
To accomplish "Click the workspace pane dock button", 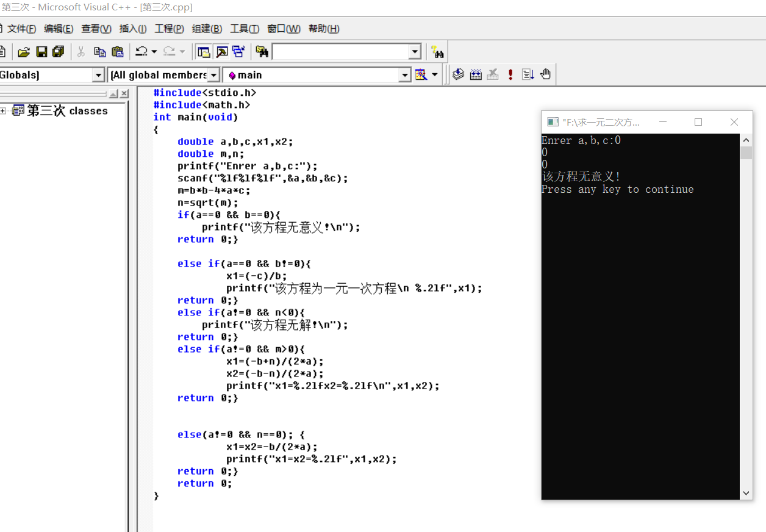I will tap(113, 94).
